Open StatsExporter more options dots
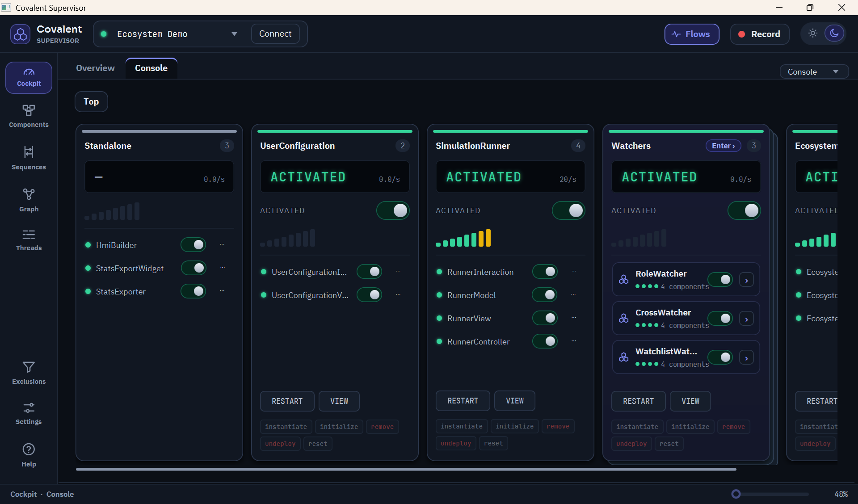Screen dimensions: 858x504 point(222,291)
